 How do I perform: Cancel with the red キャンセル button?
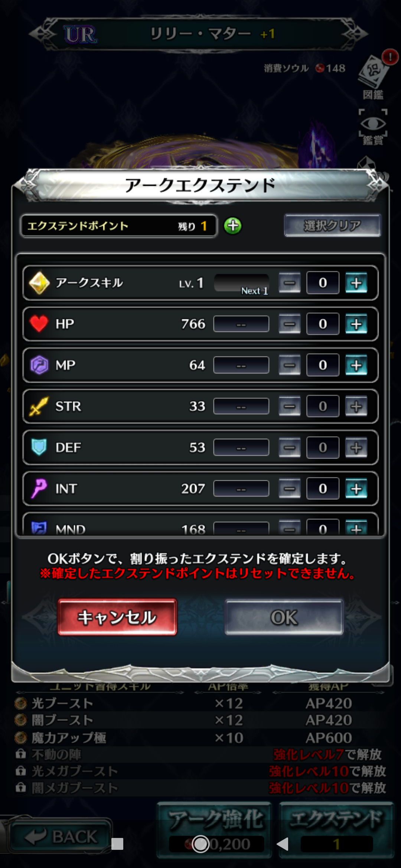[x=117, y=617]
